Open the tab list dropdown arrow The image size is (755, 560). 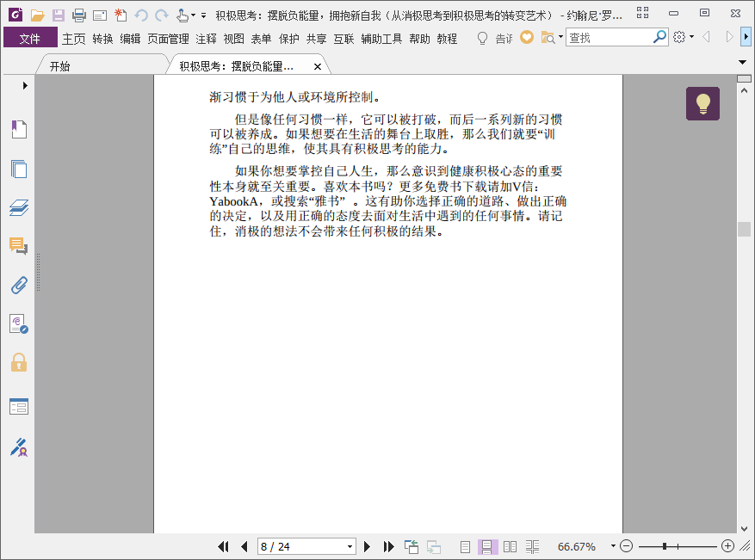click(742, 63)
